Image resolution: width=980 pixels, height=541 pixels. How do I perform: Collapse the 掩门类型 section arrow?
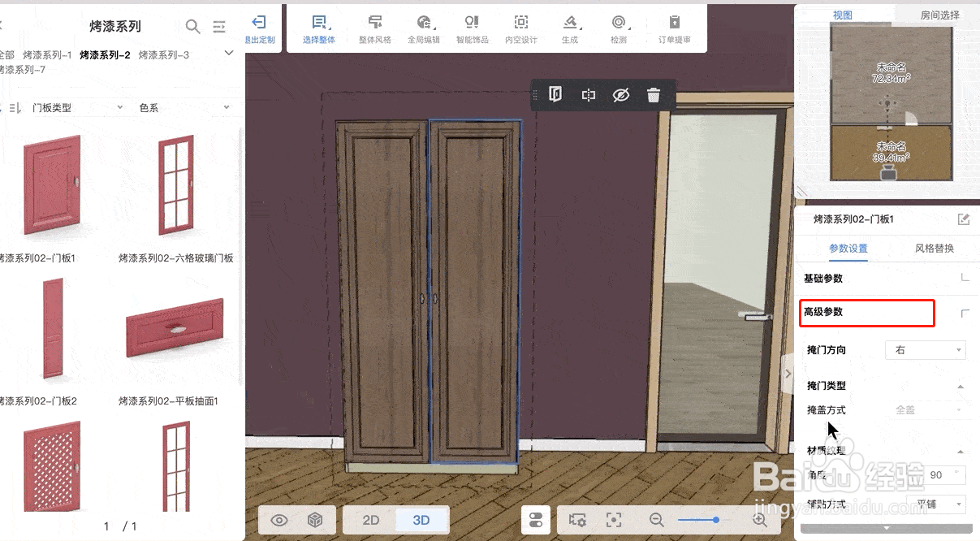point(961,387)
